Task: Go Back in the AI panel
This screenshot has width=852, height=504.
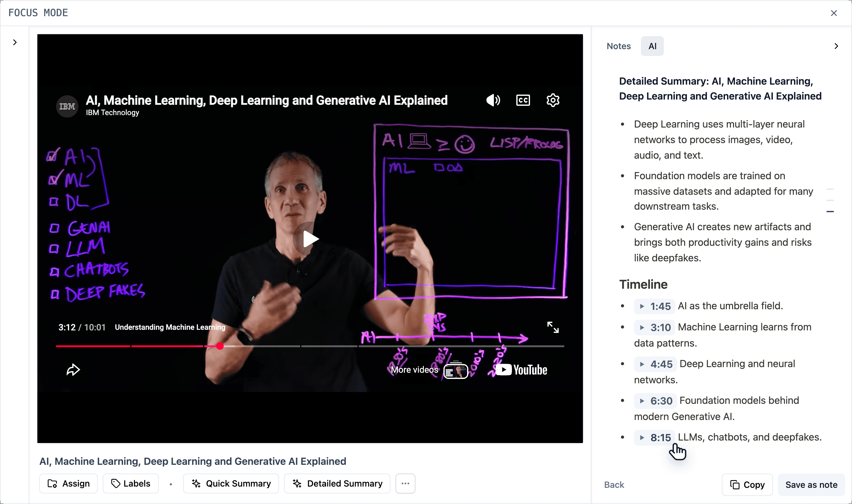Action: [x=614, y=485]
